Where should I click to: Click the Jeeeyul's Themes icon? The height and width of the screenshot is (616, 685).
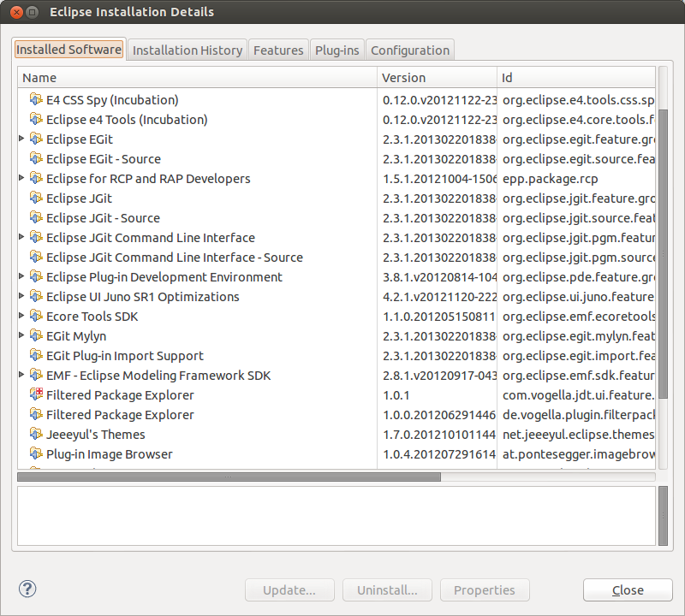(x=36, y=434)
